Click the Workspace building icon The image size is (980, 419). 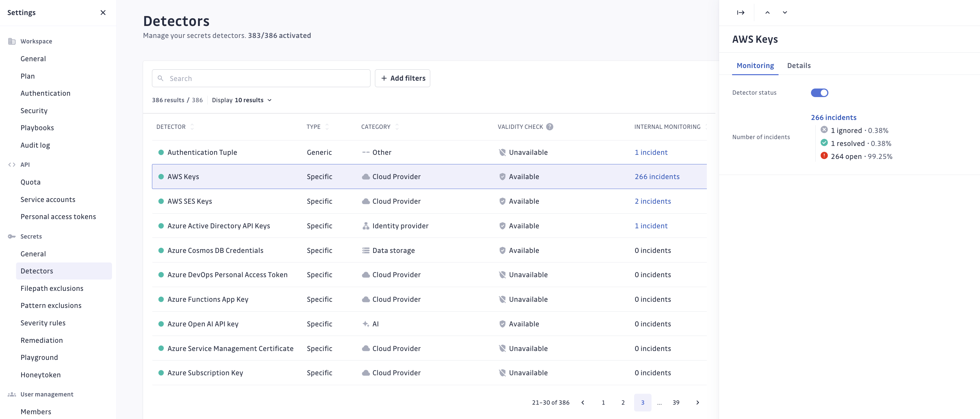12,41
